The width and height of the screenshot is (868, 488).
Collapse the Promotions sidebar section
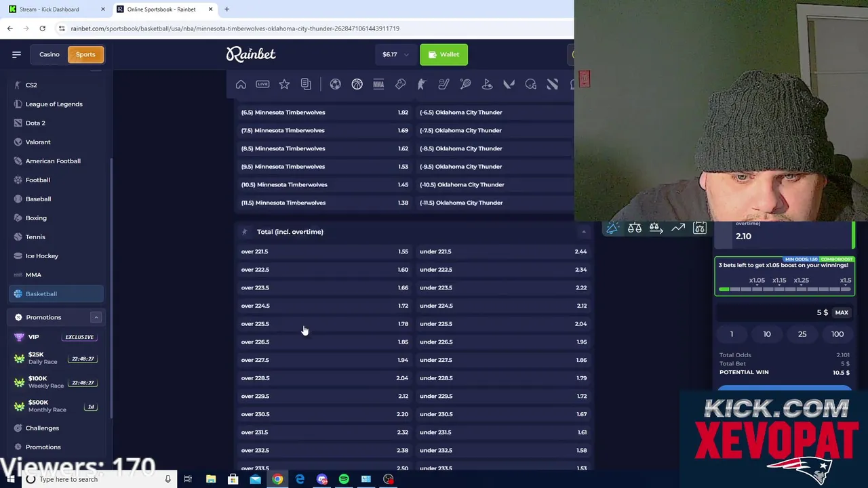point(96,317)
